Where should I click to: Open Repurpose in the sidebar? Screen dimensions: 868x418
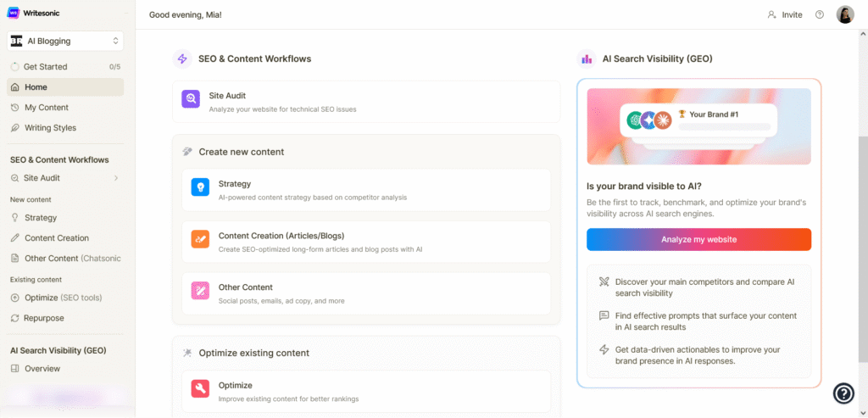tap(44, 318)
